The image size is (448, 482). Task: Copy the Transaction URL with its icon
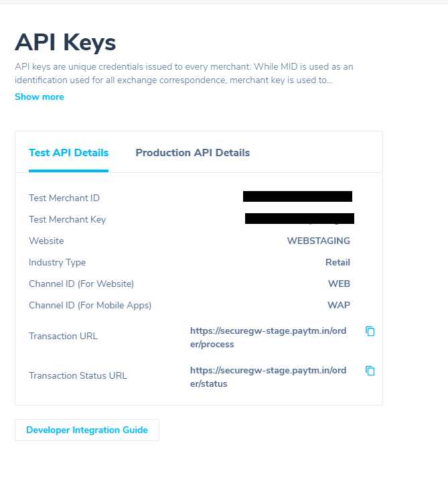coord(370,331)
